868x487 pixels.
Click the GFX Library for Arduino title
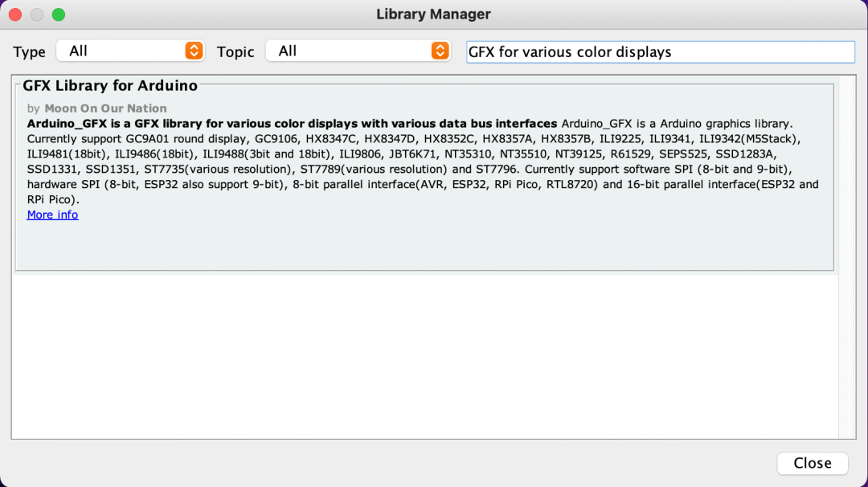110,86
